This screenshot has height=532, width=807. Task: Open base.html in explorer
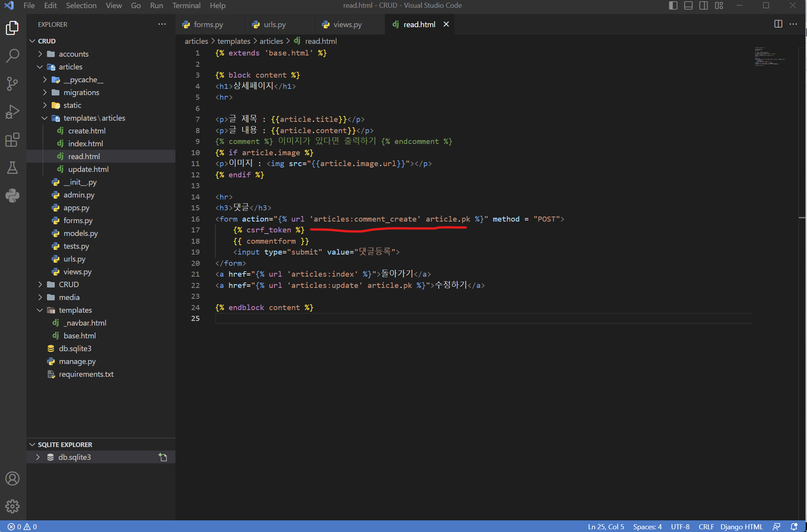point(80,336)
